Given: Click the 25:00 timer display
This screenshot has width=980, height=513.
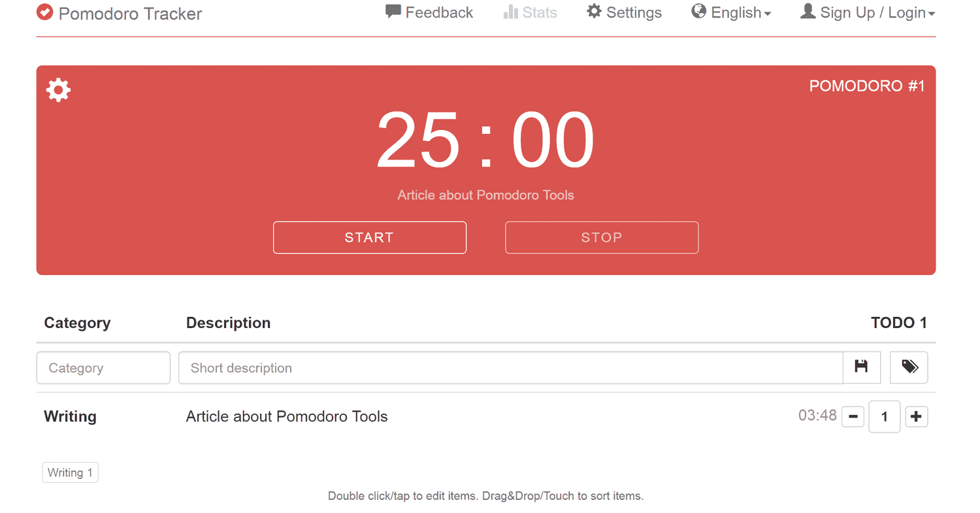Looking at the screenshot, I should 485,141.
